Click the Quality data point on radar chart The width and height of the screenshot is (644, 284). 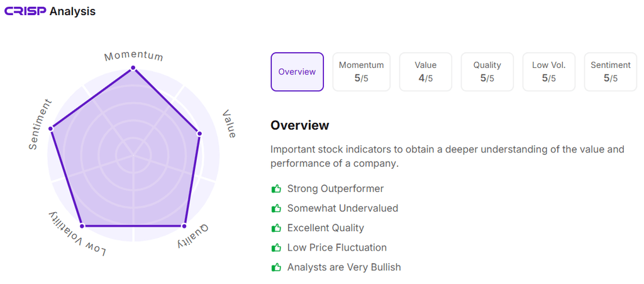184,225
